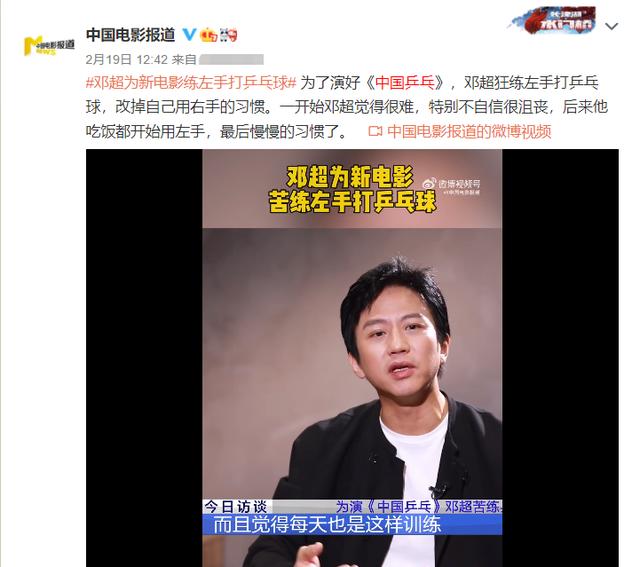This screenshot has width=640, height=567.
Task: Click the orange crown membership badge
Action: click(x=209, y=35)
